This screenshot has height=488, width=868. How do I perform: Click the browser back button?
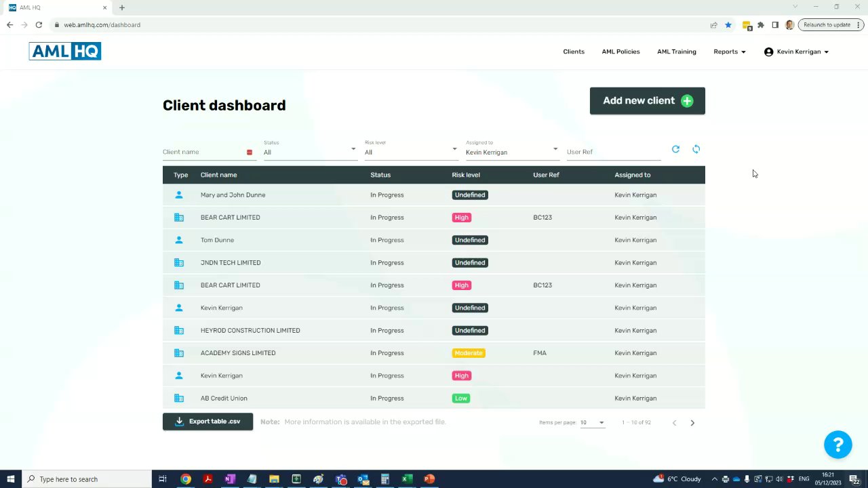[9, 25]
